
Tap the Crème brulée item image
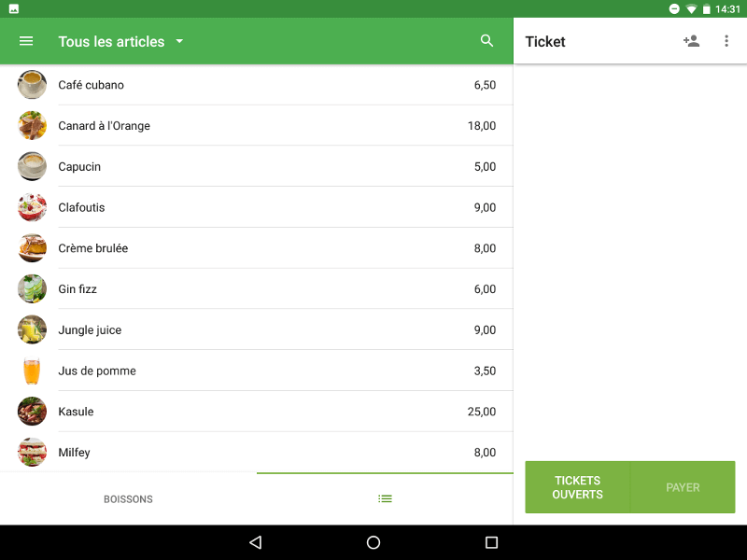32,248
